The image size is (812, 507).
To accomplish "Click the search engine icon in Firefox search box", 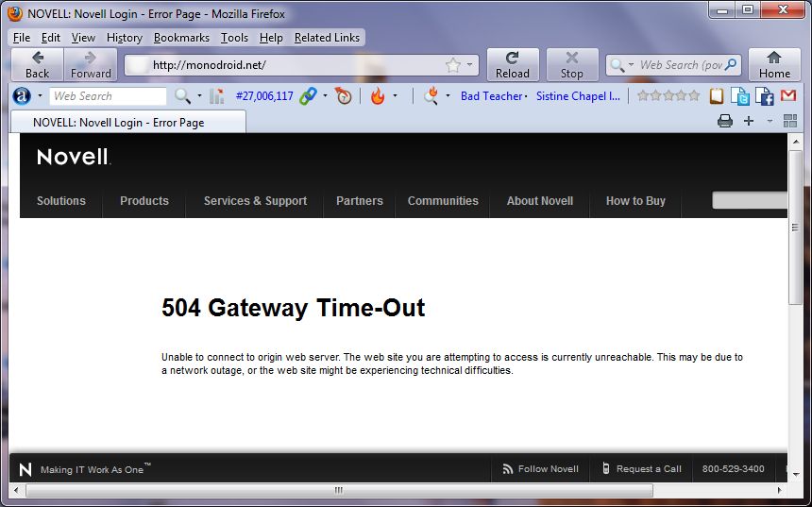I will pyautogui.click(x=617, y=65).
